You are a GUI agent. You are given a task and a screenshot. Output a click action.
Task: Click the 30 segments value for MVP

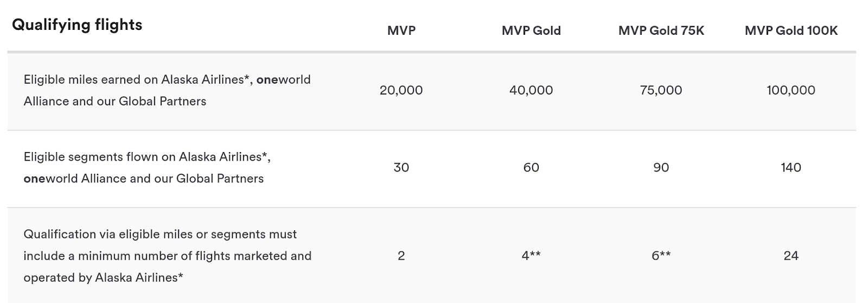[x=401, y=167]
